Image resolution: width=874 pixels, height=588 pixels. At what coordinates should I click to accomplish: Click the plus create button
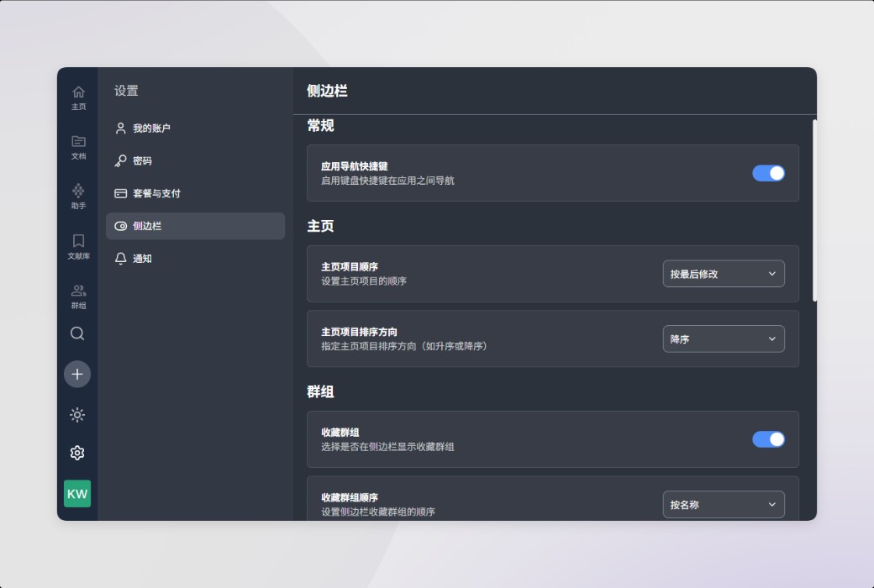coord(77,374)
